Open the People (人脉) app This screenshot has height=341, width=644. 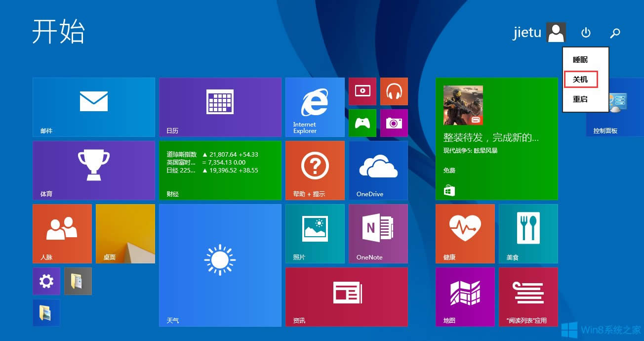pos(62,233)
